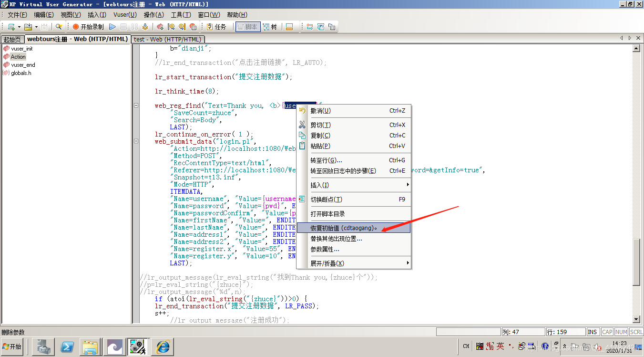Click the CH language indicator
644x357 pixels.
coord(466,346)
